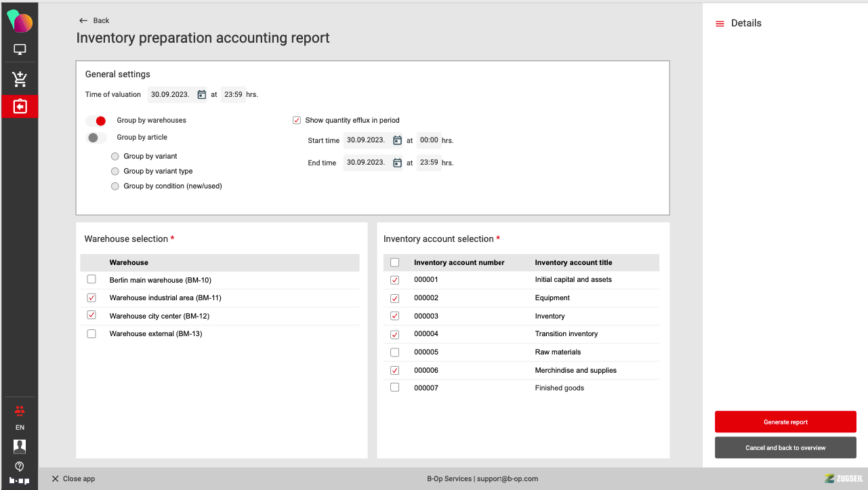Screen dimensions: 868x490
Task: Switch language using the EN selector
Action: pyautogui.click(x=20, y=428)
